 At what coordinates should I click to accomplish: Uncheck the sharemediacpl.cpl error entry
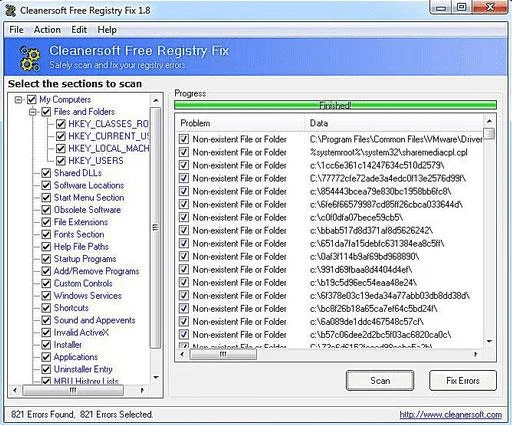click(x=184, y=152)
